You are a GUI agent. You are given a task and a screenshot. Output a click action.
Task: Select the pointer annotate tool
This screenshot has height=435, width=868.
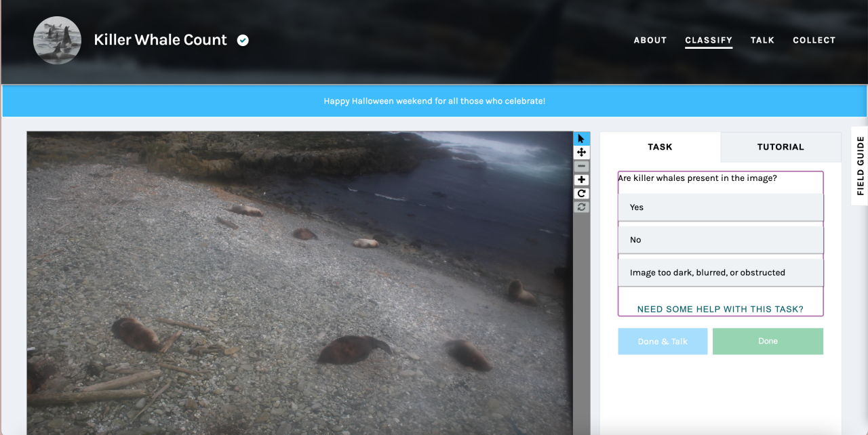coord(581,138)
